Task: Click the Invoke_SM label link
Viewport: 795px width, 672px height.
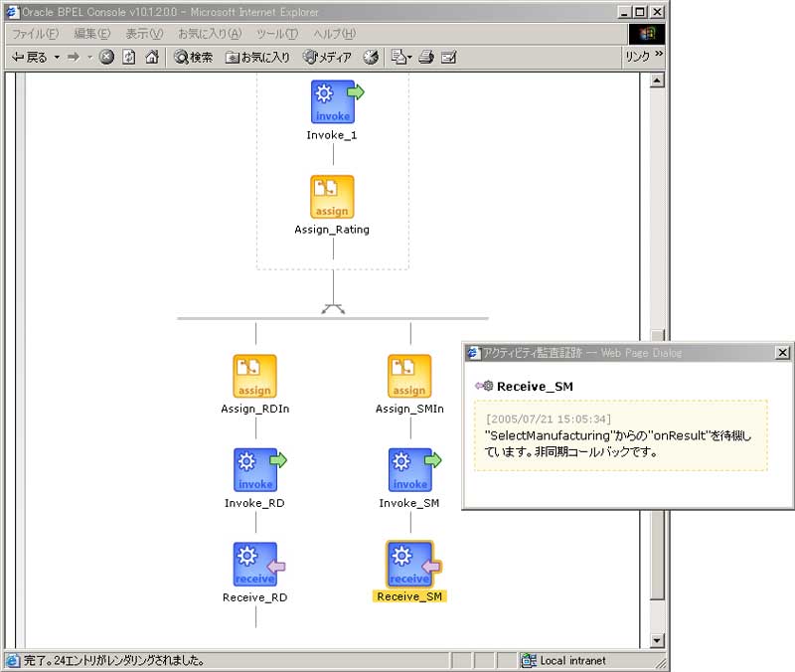Action: point(409,503)
